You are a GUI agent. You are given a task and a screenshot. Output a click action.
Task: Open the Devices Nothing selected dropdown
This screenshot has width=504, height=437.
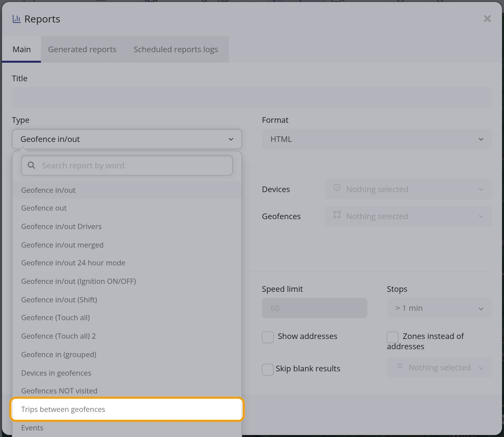tap(408, 189)
